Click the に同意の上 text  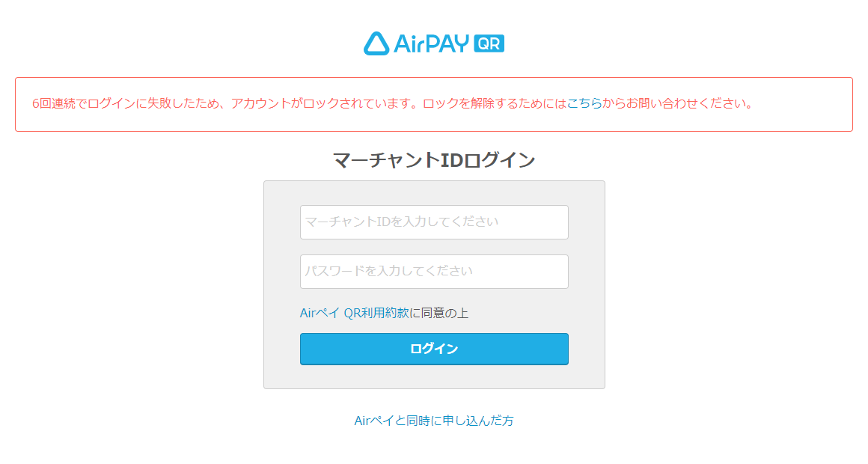[x=439, y=313]
